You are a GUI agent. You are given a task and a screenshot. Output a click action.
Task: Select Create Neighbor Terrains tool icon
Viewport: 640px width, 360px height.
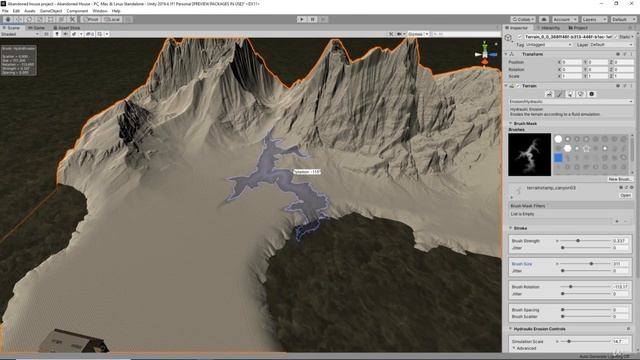tap(549, 94)
